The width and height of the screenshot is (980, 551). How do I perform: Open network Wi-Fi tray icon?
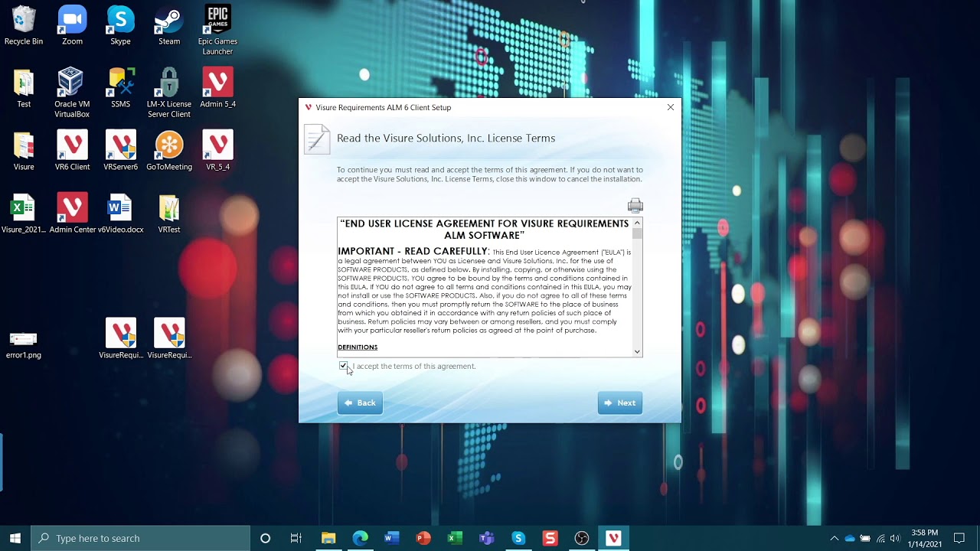[880, 538]
